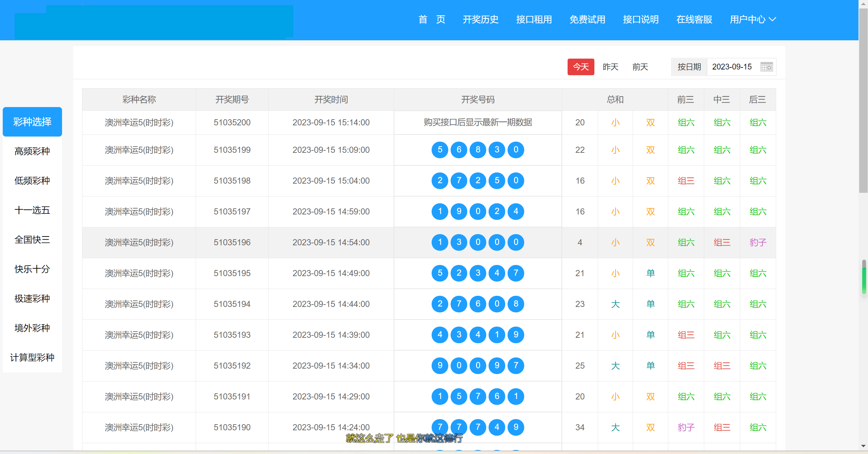Click ball 9 in row 51035197
This screenshot has width=868, height=454.
pyautogui.click(x=459, y=211)
